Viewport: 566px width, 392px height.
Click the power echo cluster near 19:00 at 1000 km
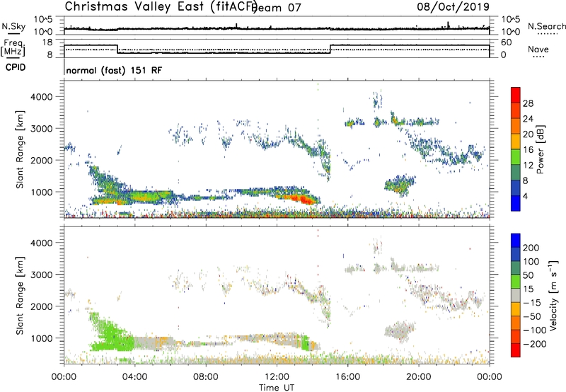[399, 185]
